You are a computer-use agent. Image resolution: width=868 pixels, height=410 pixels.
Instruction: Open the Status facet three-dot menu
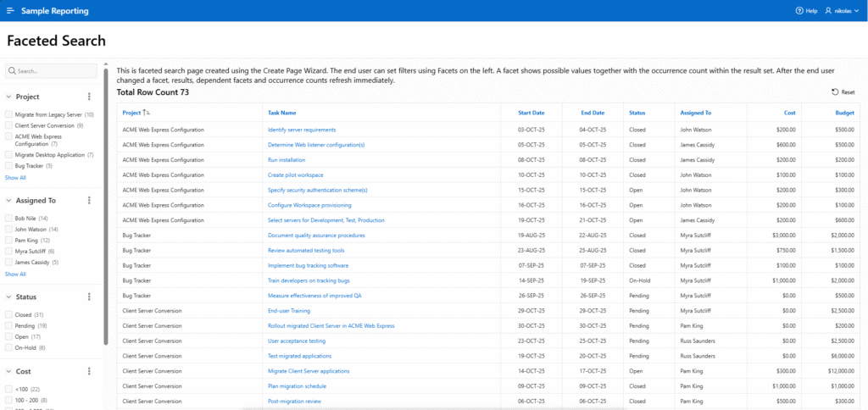tap(89, 297)
